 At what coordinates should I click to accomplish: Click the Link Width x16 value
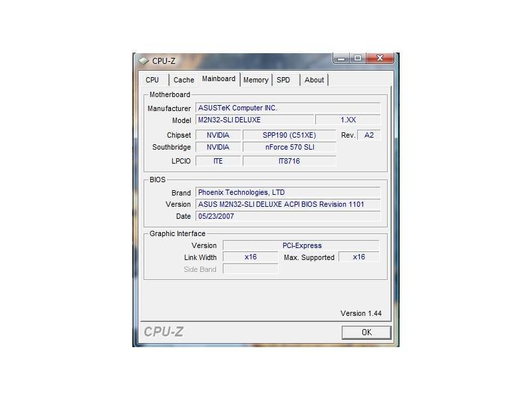[x=251, y=257]
